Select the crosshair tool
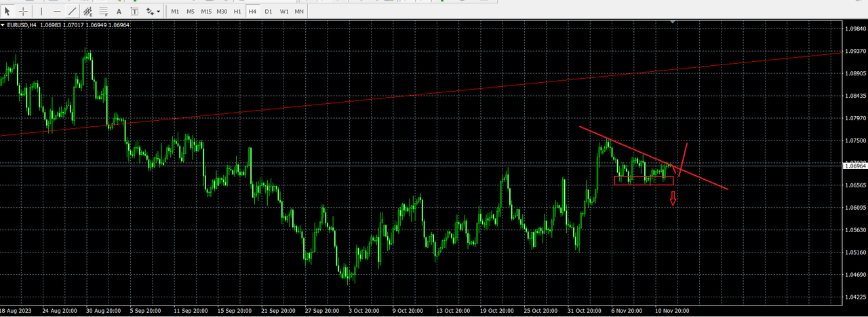 [x=24, y=11]
